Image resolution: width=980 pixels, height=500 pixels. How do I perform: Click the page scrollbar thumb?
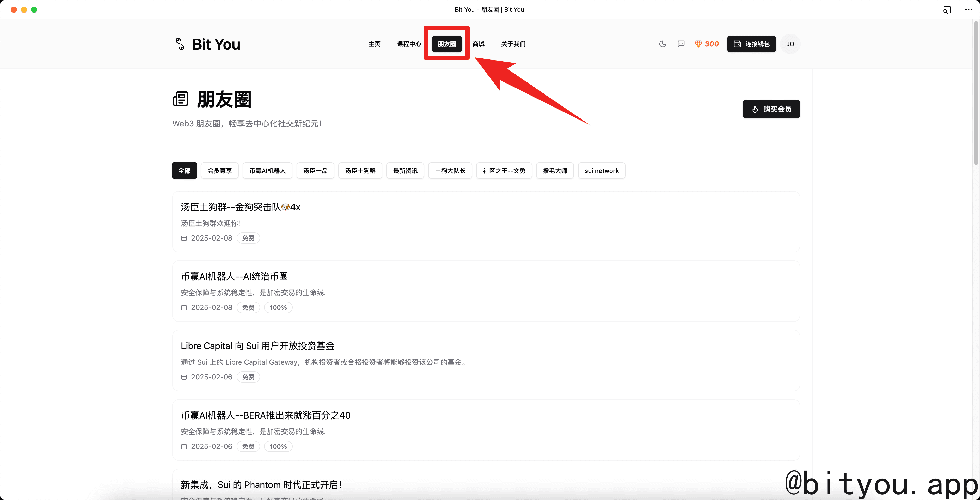click(x=976, y=93)
